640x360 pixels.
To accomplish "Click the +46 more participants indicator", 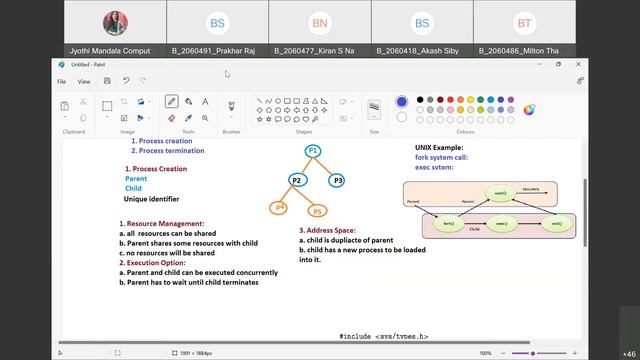I will [x=629, y=354].
